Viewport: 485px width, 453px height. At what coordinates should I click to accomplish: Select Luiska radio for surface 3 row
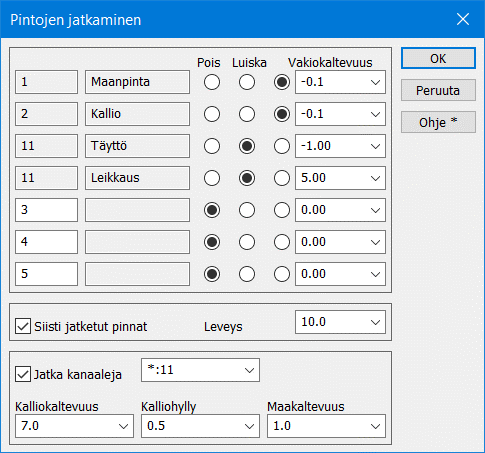tap(247, 210)
